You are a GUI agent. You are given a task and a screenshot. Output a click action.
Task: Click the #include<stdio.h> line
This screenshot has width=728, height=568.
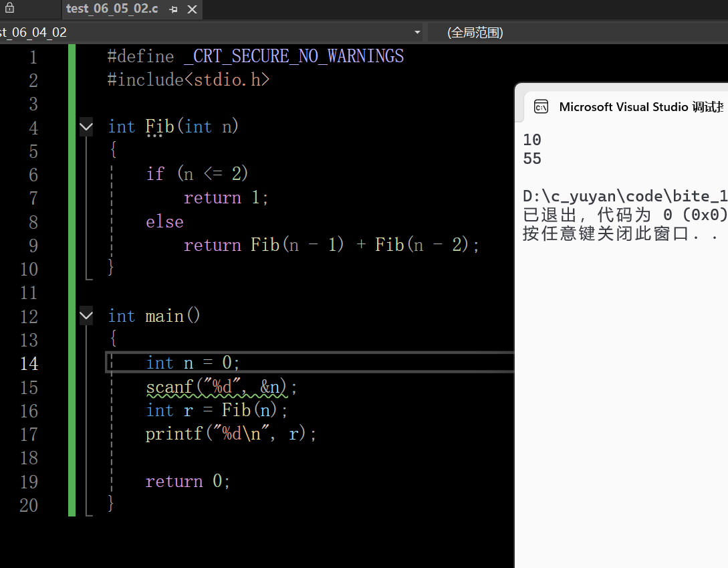tap(189, 80)
